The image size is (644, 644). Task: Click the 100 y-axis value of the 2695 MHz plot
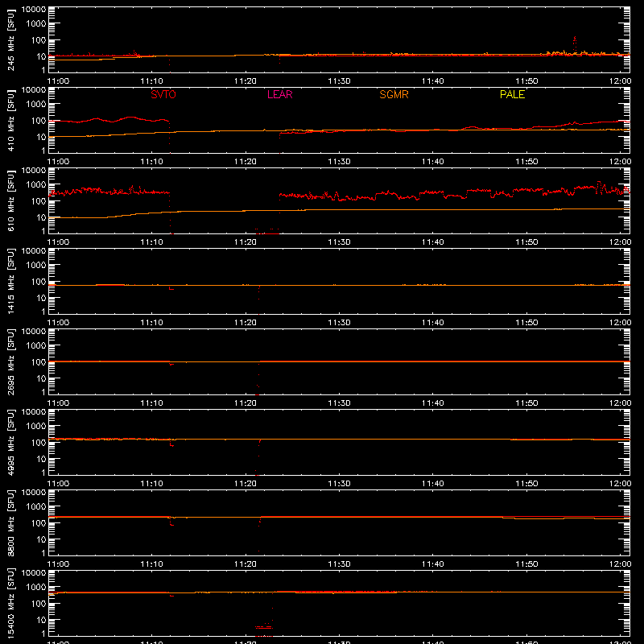(39, 361)
